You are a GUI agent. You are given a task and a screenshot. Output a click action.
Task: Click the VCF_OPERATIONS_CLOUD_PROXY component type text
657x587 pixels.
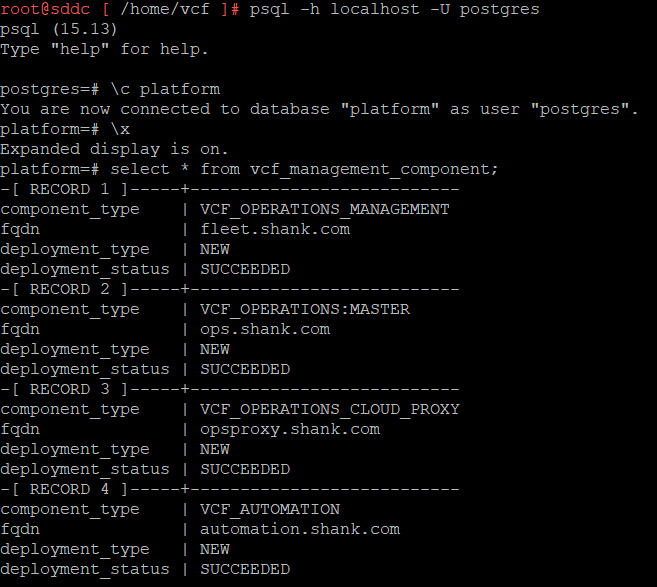(x=329, y=409)
